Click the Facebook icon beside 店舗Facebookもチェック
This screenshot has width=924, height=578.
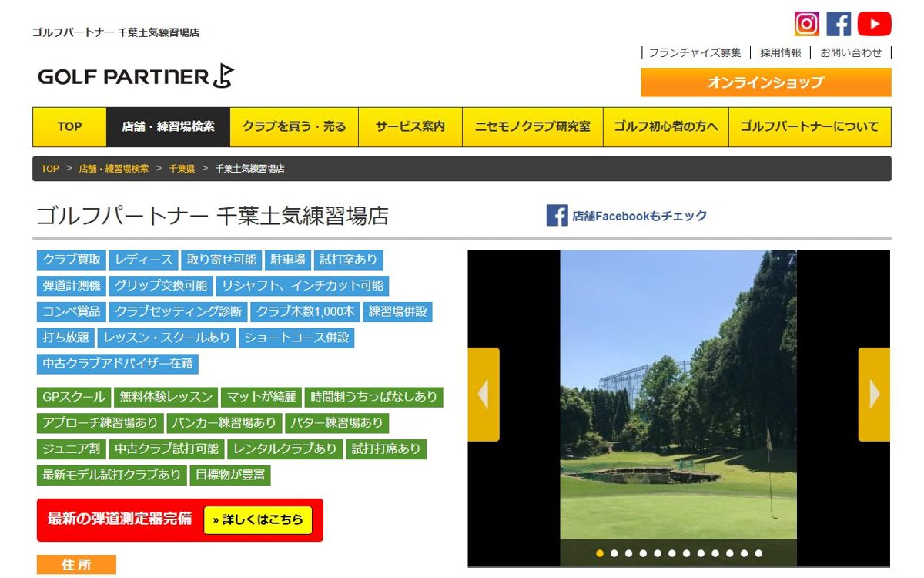tap(557, 216)
